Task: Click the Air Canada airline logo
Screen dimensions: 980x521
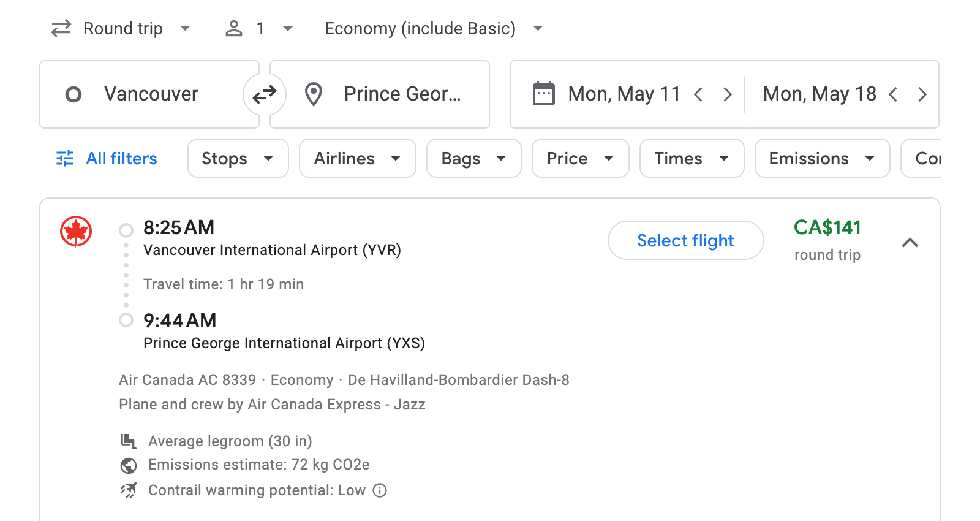Action: tap(75, 231)
